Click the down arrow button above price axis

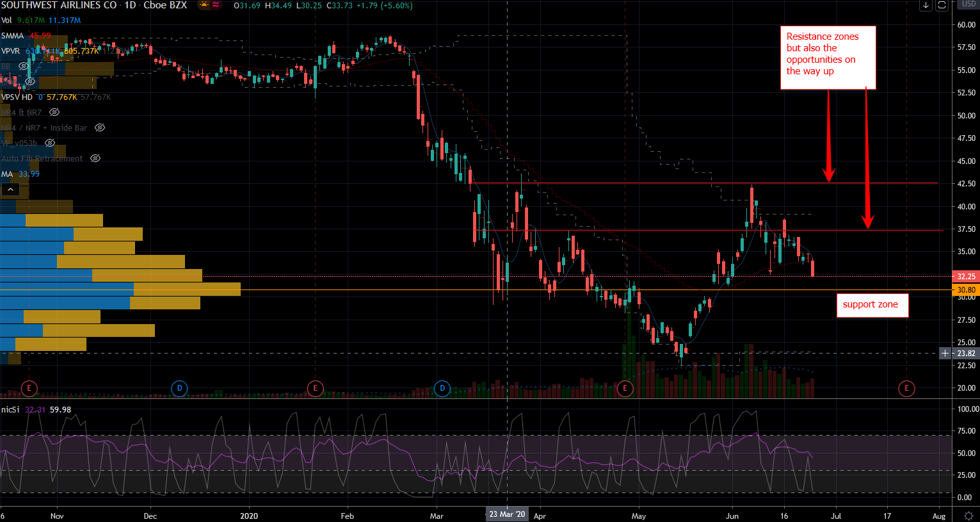click(x=926, y=5)
